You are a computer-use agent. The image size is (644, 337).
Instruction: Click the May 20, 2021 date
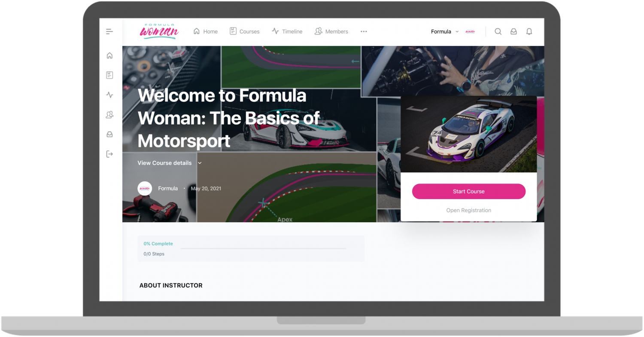(x=206, y=188)
